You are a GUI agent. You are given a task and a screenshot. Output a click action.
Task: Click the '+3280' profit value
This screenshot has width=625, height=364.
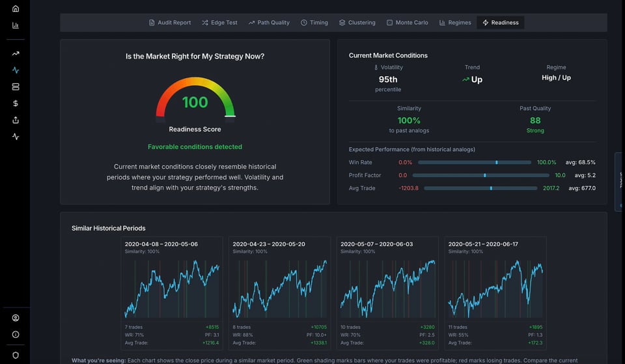[427, 327]
